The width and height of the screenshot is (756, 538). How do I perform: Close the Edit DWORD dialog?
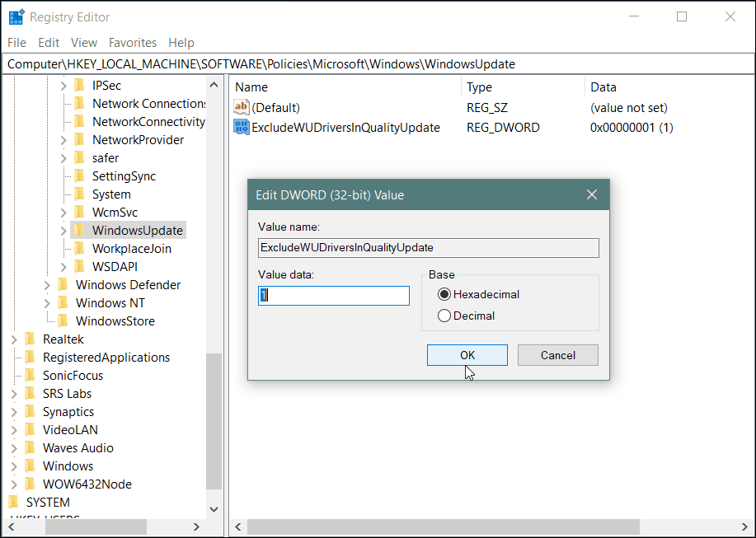[592, 194]
